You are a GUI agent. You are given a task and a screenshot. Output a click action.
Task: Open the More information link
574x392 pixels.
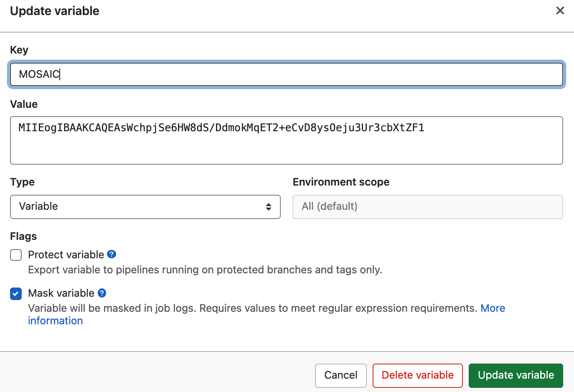pyautogui.click(x=493, y=308)
